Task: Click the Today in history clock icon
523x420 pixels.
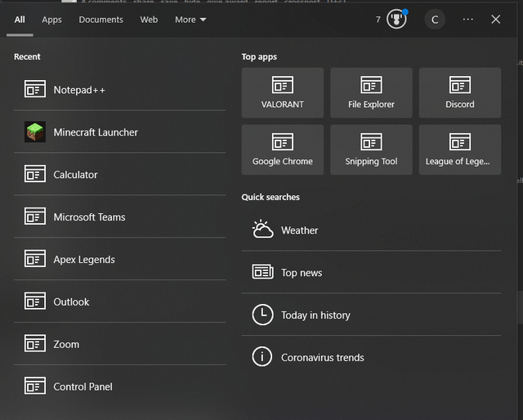Action: click(262, 315)
